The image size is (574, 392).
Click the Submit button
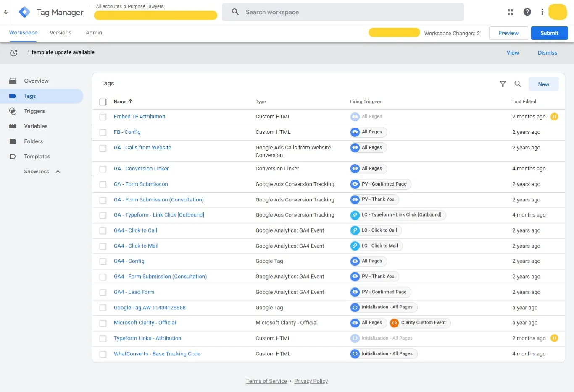[x=549, y=33]
